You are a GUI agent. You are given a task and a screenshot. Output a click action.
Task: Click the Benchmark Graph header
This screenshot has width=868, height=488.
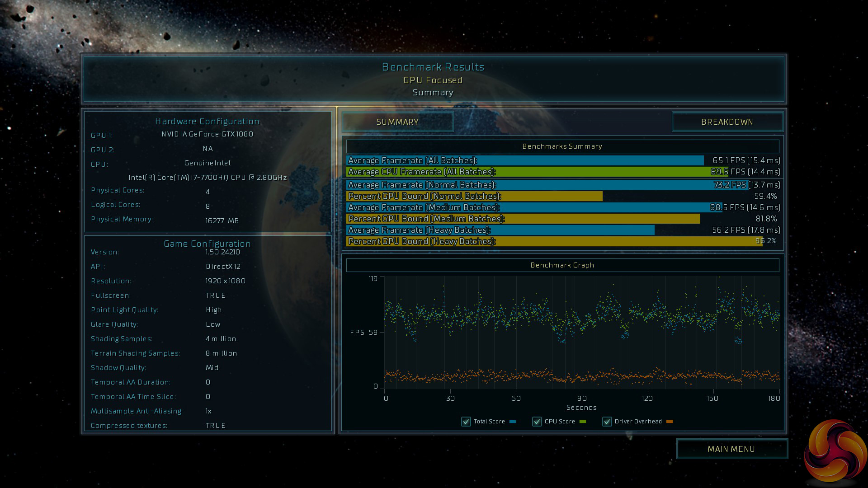tap(562, 265)
